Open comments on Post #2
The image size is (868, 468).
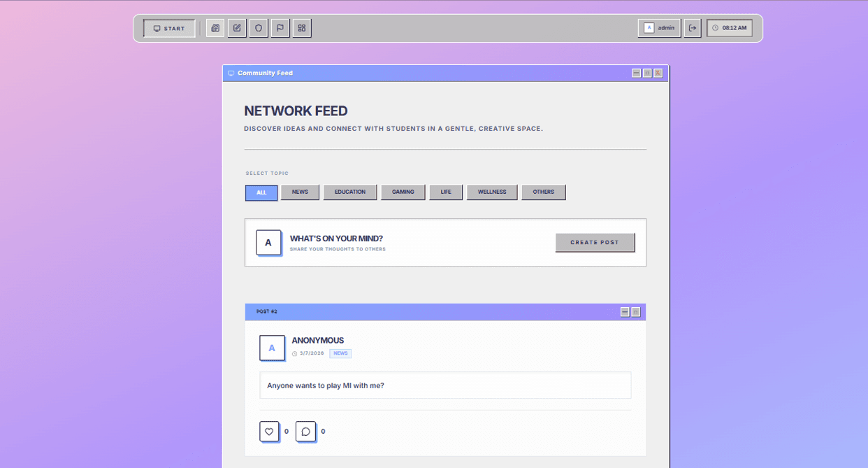pyautogui.click(x=305, y=432)
